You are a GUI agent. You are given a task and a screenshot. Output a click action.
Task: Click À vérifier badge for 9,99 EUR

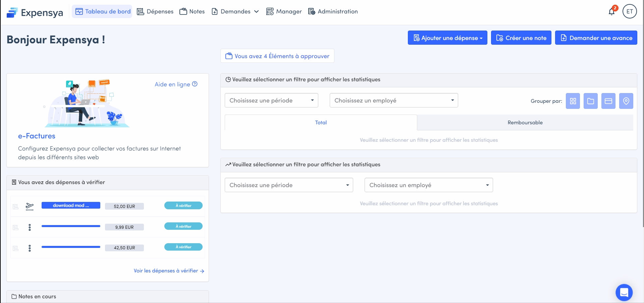pyautogui.click(x=183, y=226)
